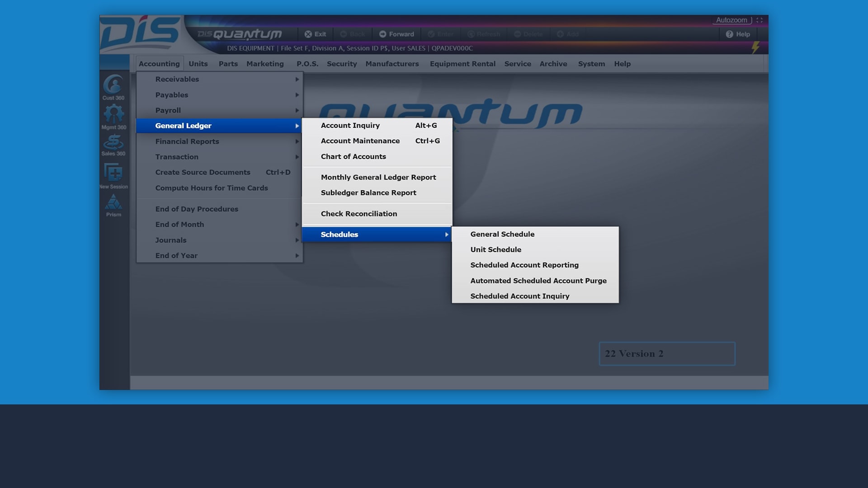The image size is (868, 488).
Task: Start a New Session from the sidebar
Action: (113, 175)
